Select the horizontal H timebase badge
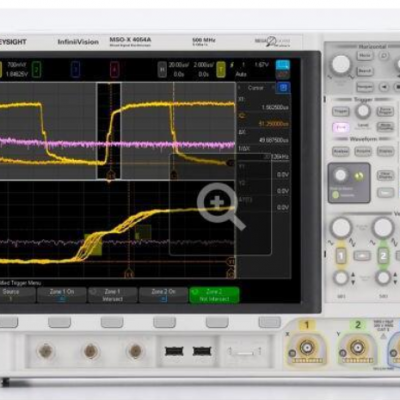The image size is (400, 400). click(x=162, y=69)
